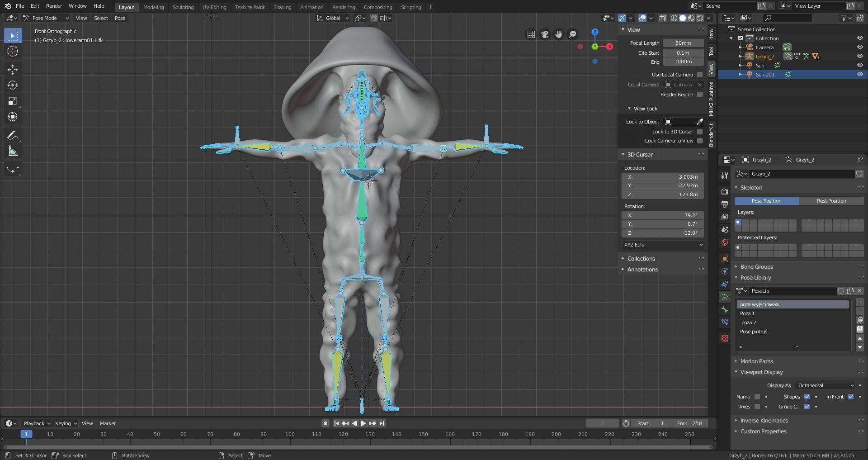Switch to wireframe viewport shading
Viewport: 868px width, 460px height.
(x=674, y=18)
